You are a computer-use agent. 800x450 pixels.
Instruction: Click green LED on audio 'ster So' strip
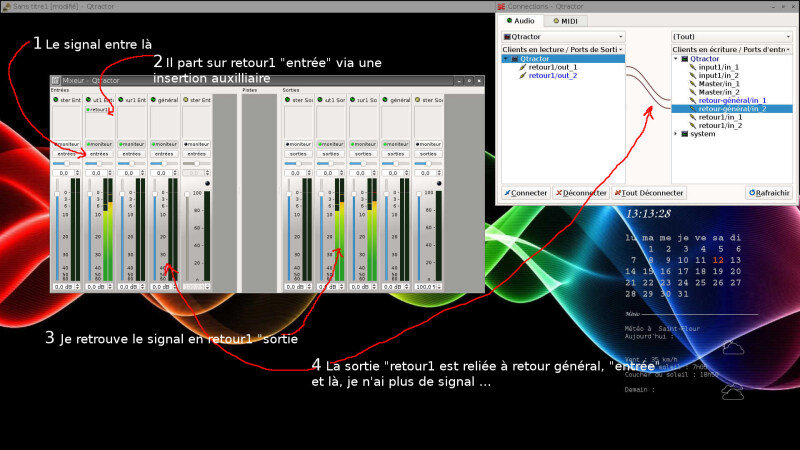[x=287, y=100]
